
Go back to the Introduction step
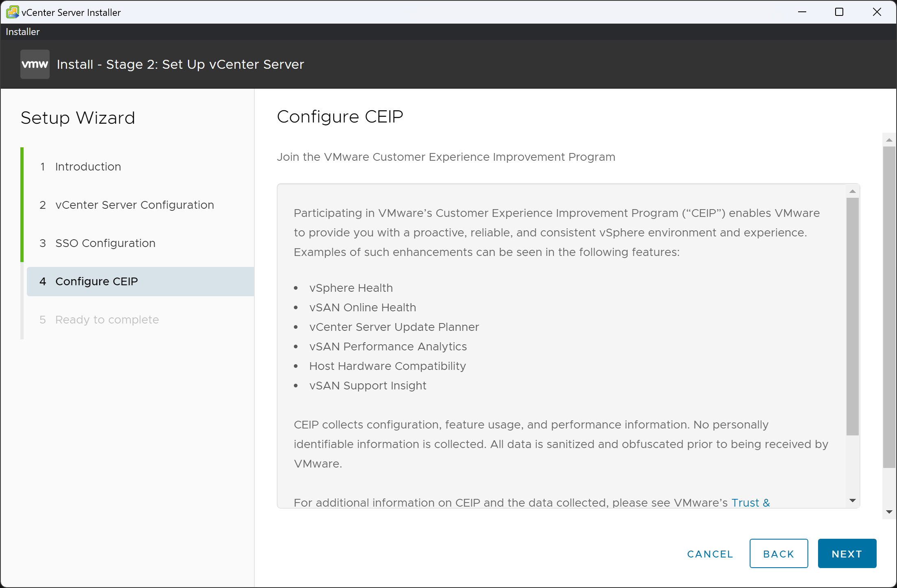pos(88,166)
